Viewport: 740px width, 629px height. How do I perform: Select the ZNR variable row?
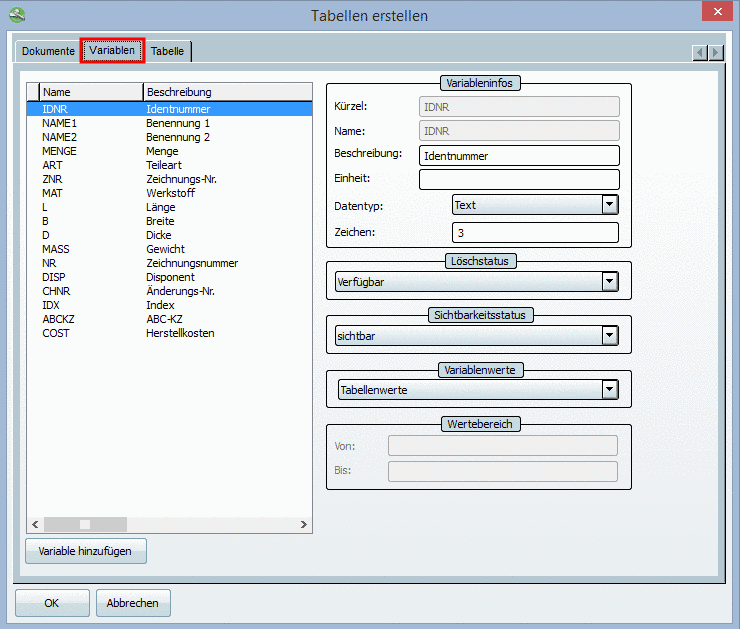click(169, 179)
